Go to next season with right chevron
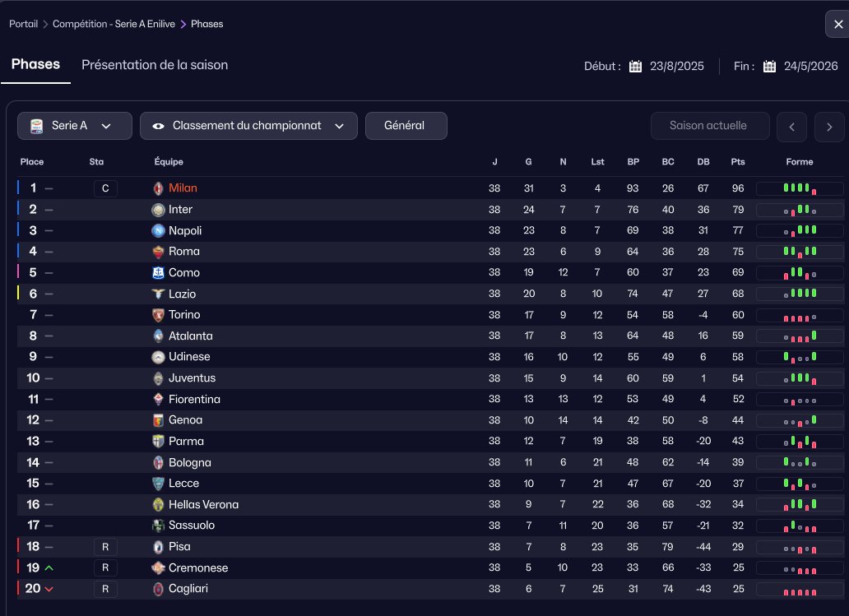Screen dimensions: 849x616 [829, 127]
